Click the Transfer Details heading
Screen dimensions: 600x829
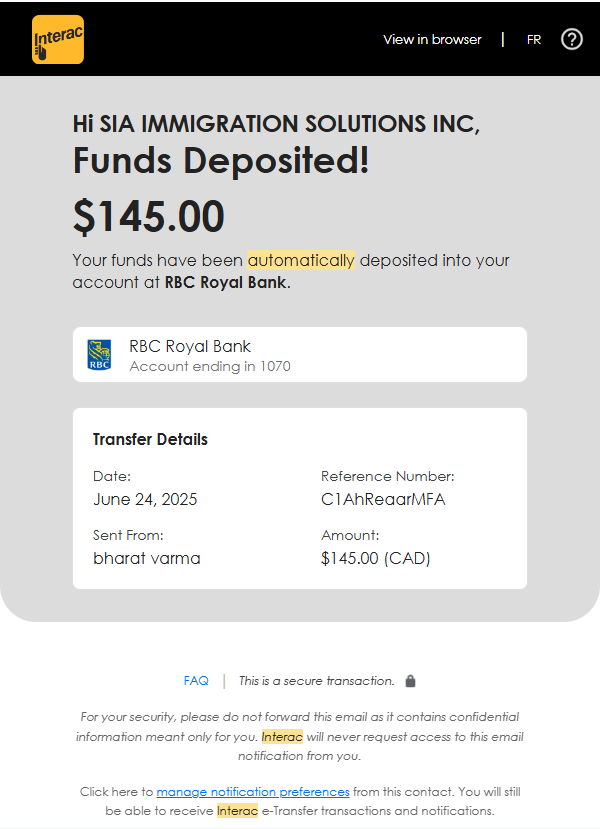(150, 439)
